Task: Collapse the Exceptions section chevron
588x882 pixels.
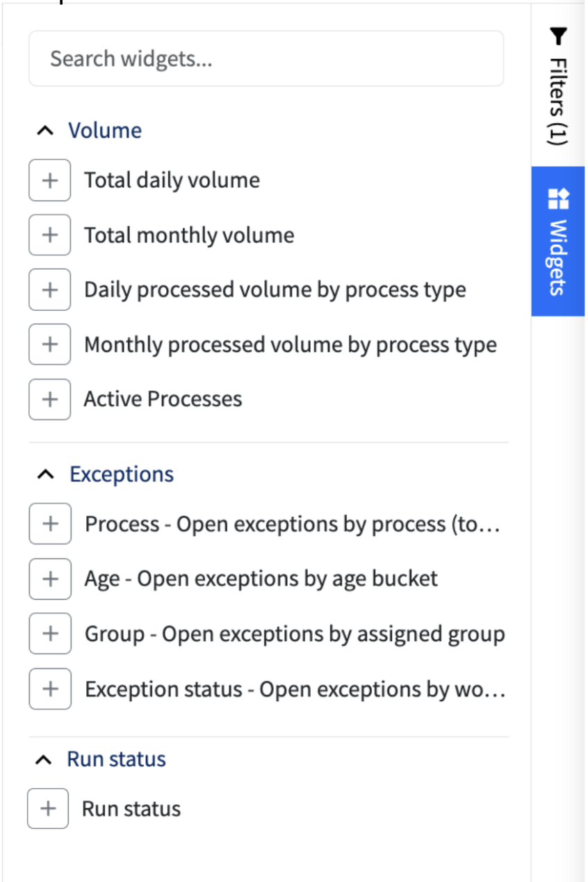Action: pos(45,474)
